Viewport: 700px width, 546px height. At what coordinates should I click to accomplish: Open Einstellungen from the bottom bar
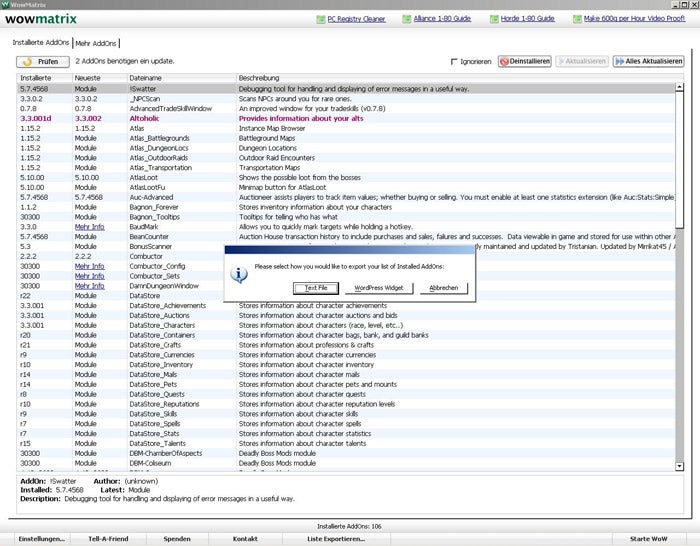tap(41, 539)
